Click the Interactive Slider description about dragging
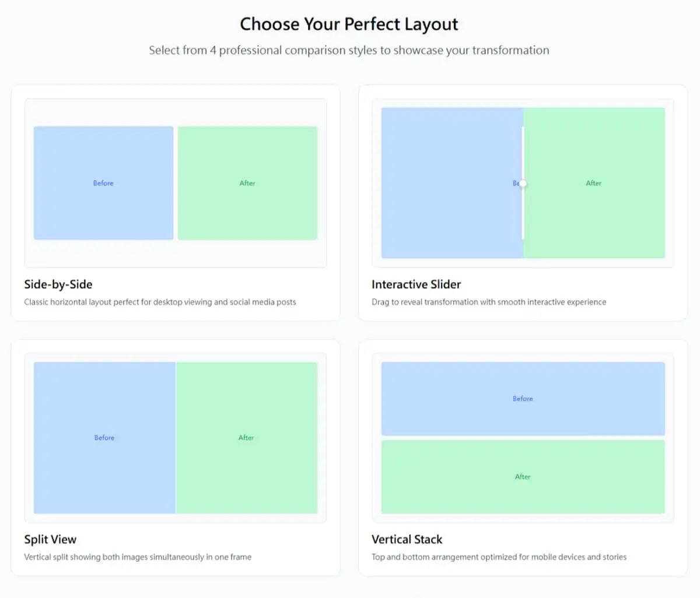This screenshot has width=700, height=598. tap(489, 302)
